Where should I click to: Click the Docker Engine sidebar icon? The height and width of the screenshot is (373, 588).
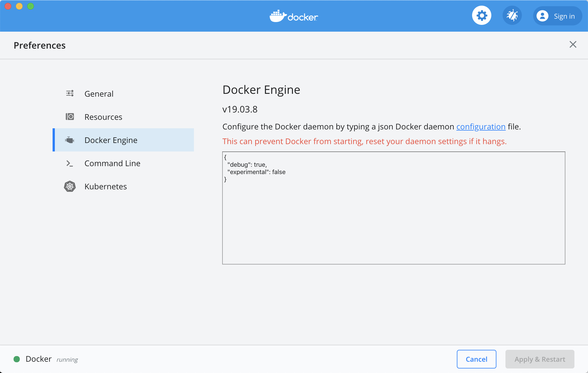click(x=70, y=140)
